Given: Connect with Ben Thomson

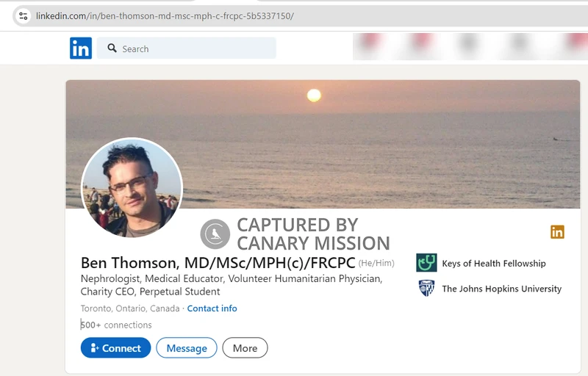Looking at the screenshot, I should pyautogui.click(x=115, y=348).
